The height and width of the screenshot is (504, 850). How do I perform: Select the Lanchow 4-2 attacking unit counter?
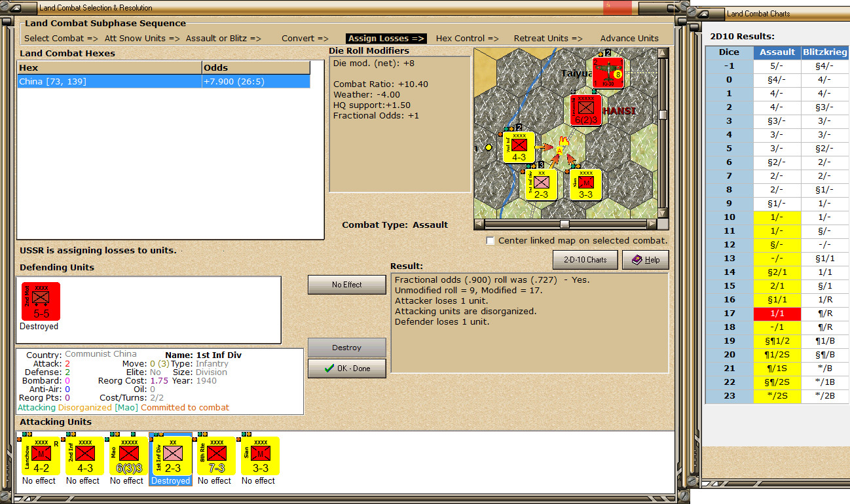41,456
